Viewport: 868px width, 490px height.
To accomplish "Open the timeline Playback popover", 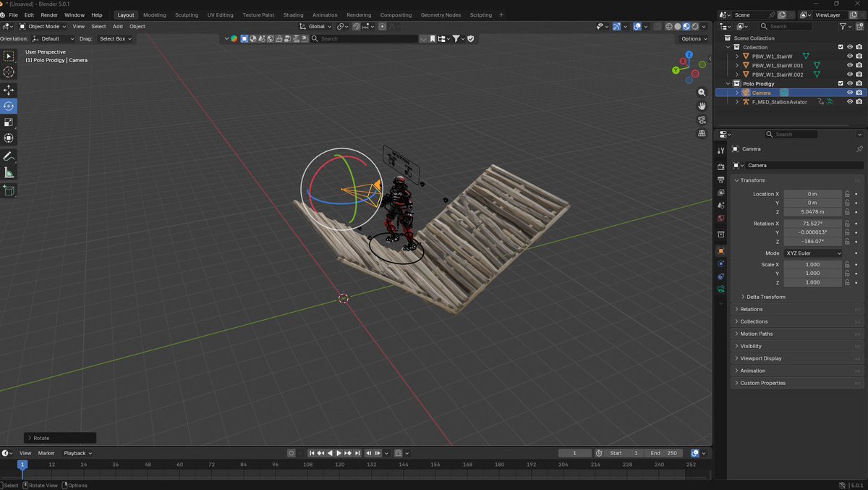I will tap(77, 453).
